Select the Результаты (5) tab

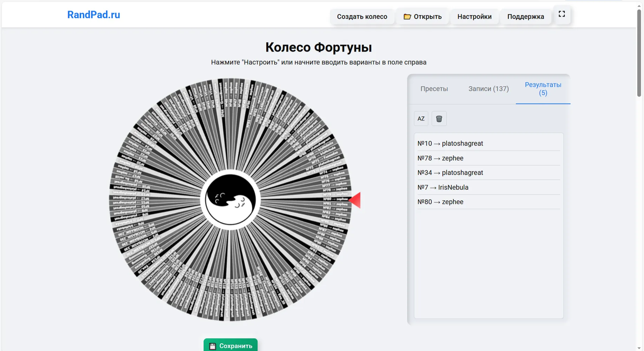[543, 89]
